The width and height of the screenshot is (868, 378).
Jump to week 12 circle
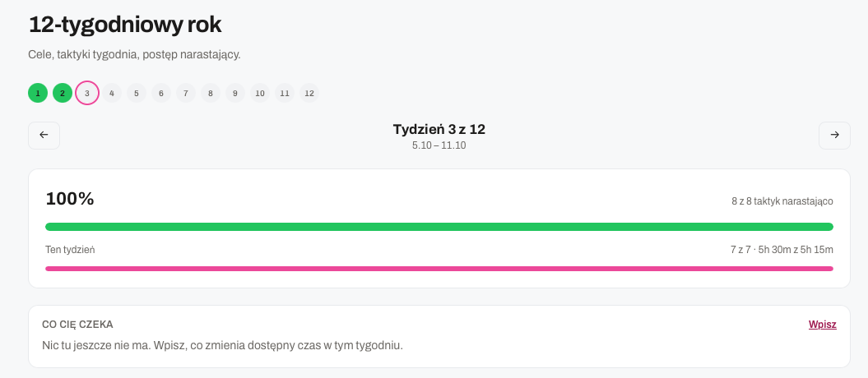point(309,93)
